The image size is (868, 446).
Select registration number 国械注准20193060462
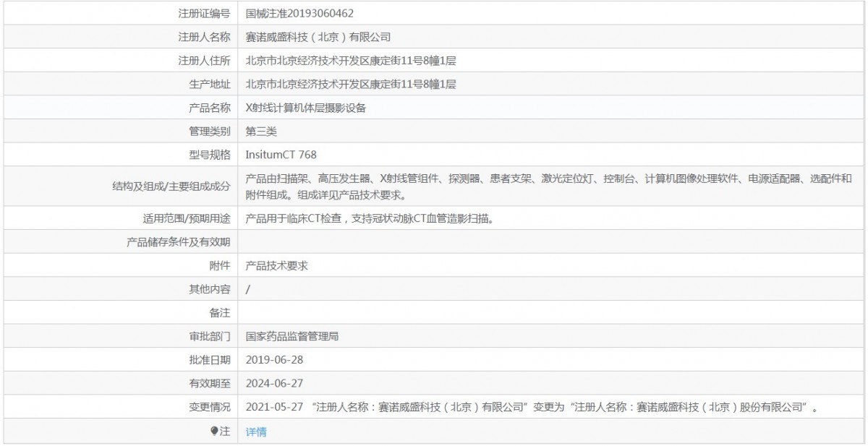click(299, 14)
